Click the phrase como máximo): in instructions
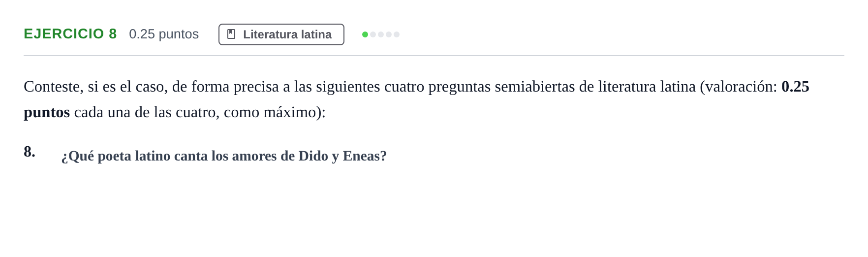Image resolution: width=868 pixels, height=257 pixels. point(275,113)
